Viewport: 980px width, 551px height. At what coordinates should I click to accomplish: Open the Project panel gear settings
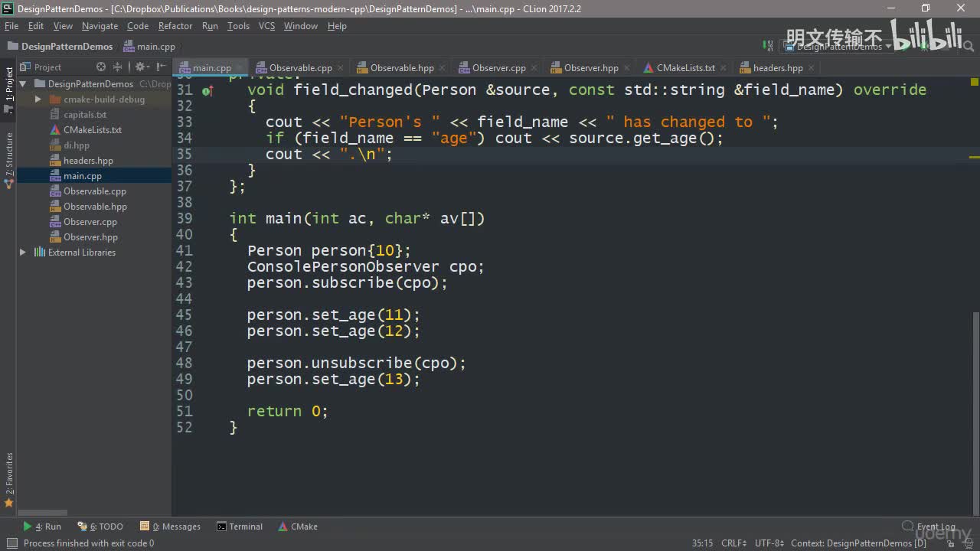point(140,67)
